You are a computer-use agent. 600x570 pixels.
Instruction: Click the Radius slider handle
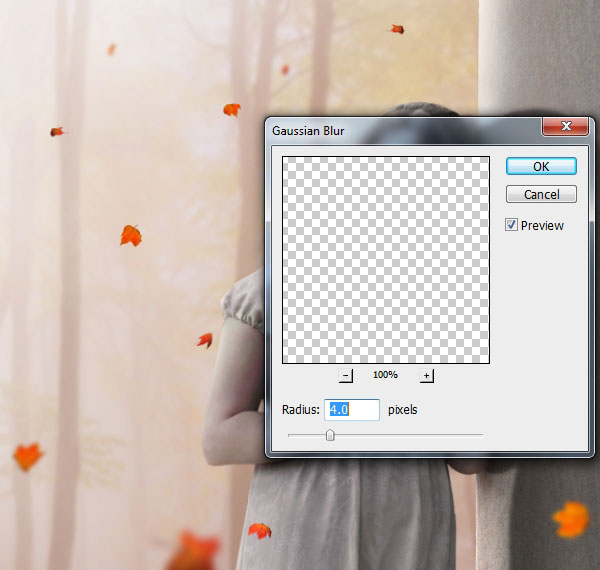coord(330,435)
